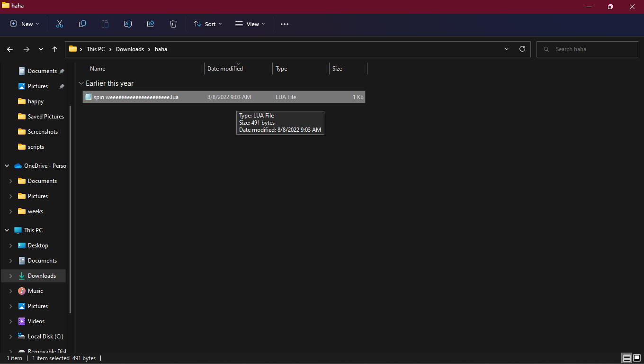Click Downloads in the address breadcrumb

point(130,49)
